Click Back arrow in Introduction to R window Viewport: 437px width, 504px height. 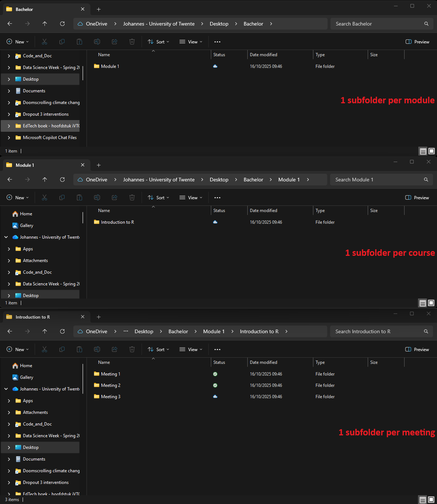tap(10, 331)
